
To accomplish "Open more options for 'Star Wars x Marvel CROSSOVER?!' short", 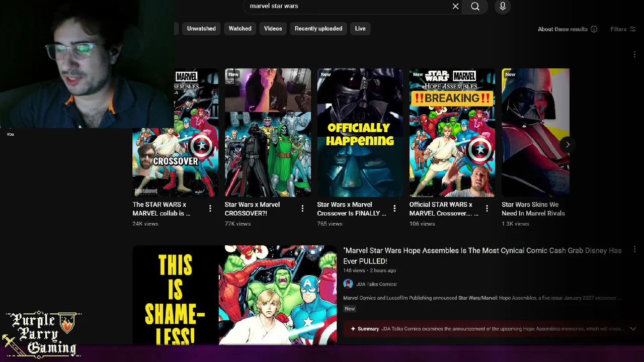I will pos(302,208).
